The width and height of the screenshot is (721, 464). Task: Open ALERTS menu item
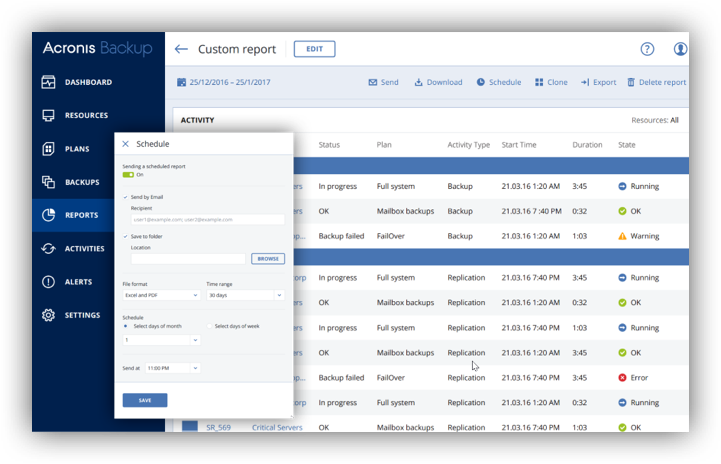pyautogui.click(x=78, y=282)
